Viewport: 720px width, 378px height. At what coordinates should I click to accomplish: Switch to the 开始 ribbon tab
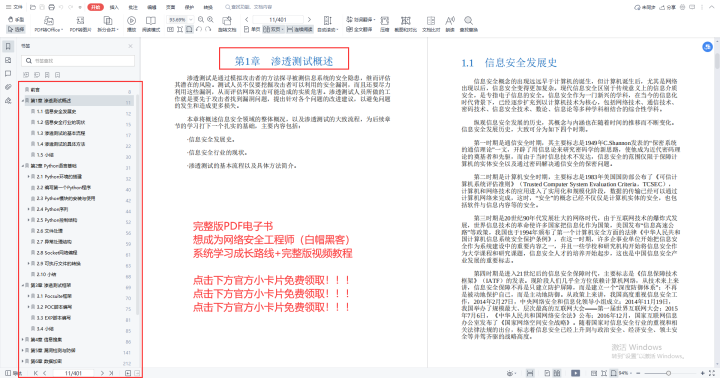(96, 7)
